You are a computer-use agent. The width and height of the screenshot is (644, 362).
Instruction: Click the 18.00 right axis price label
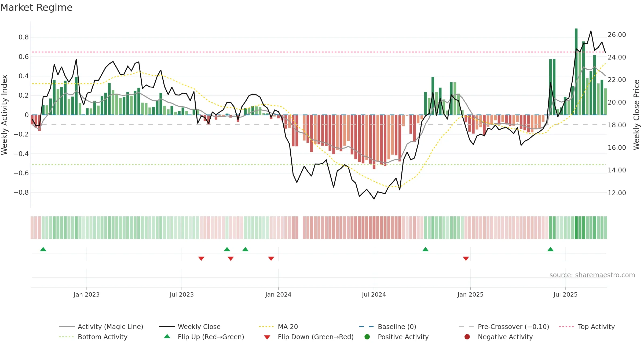point(617,125)
